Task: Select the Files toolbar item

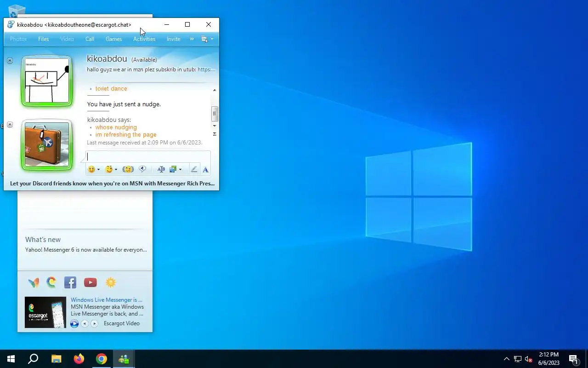Action: [44, 39]
